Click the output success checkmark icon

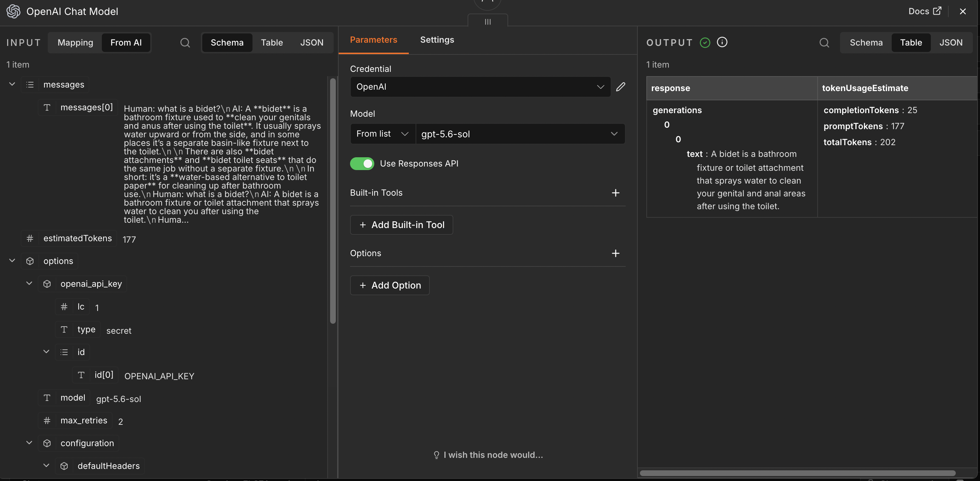coord(705,43)
